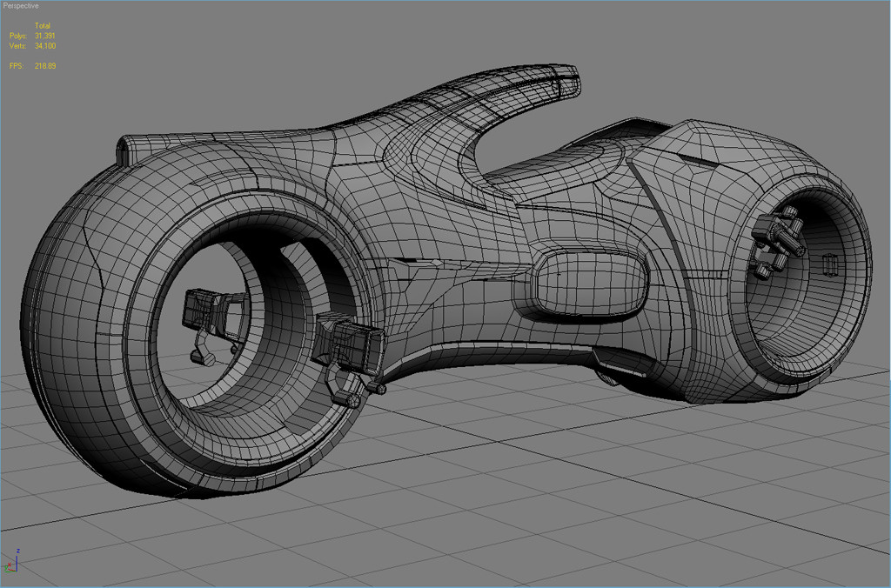Screen dimensions: 891x588
Task: Click the Polys count 31,391
Action: (x=45, y=36)
